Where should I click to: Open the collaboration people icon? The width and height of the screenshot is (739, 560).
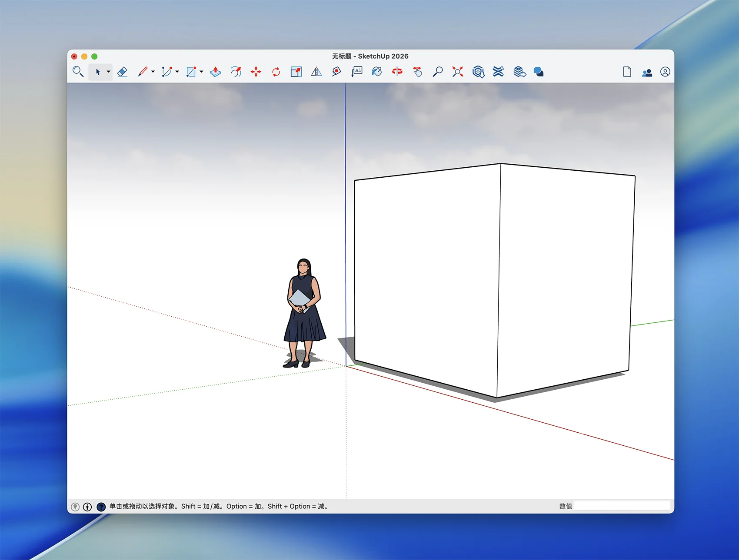pyautogui.click(x=646, y=72)
